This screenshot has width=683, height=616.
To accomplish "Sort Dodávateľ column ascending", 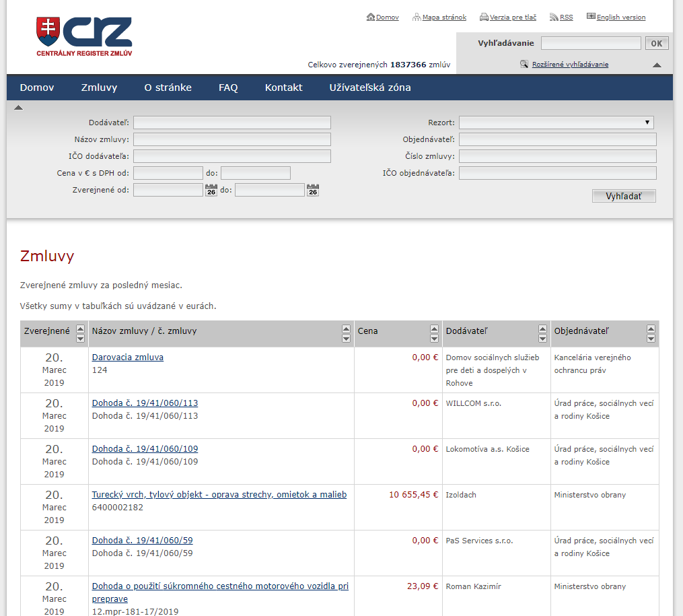I will (x=543, y=329).
